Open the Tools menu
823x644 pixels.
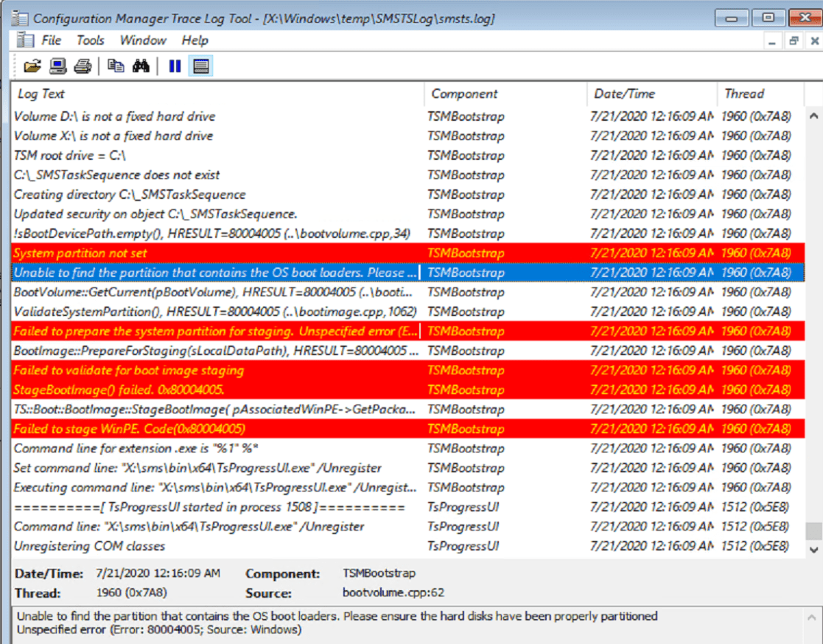tap(89, 41)
